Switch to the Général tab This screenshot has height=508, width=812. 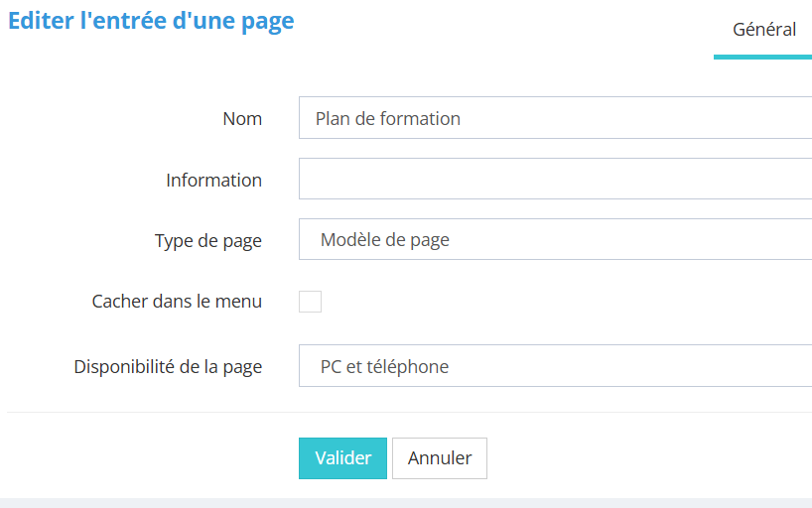(x=763, y=30)
